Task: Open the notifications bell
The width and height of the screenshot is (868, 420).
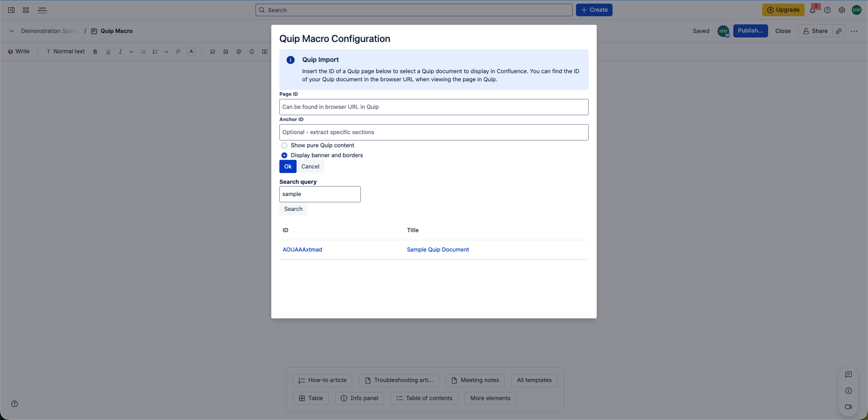Action: [813, 10]
